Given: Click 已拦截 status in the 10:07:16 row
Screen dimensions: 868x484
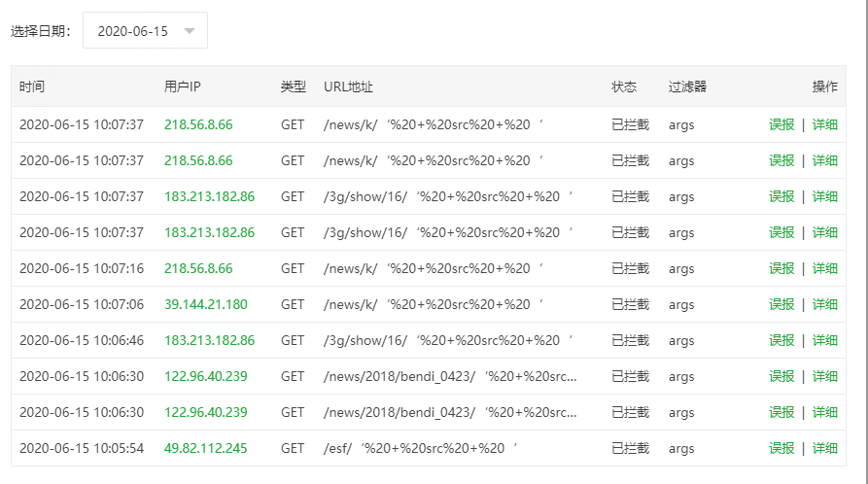Looking at the screenshot, I should click(x=631, y=268).
